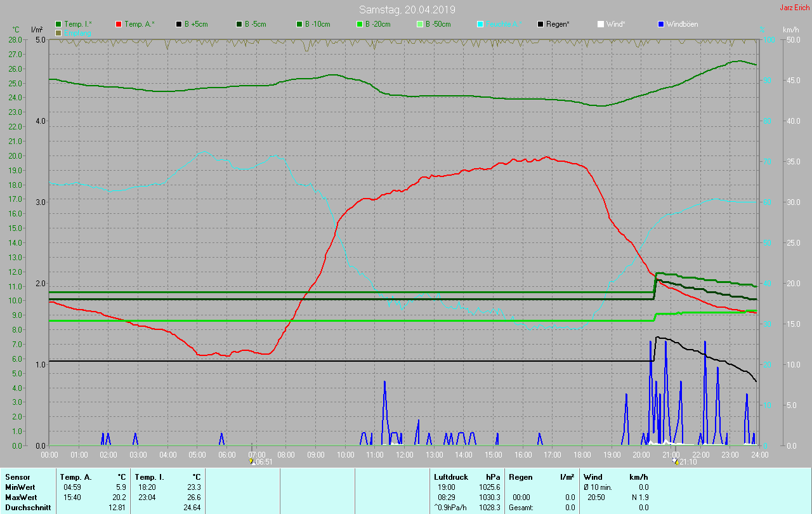Click the l/m² axis unit label at top left
The height and width of the screenshot is (514, 812).
click(37, 30)
